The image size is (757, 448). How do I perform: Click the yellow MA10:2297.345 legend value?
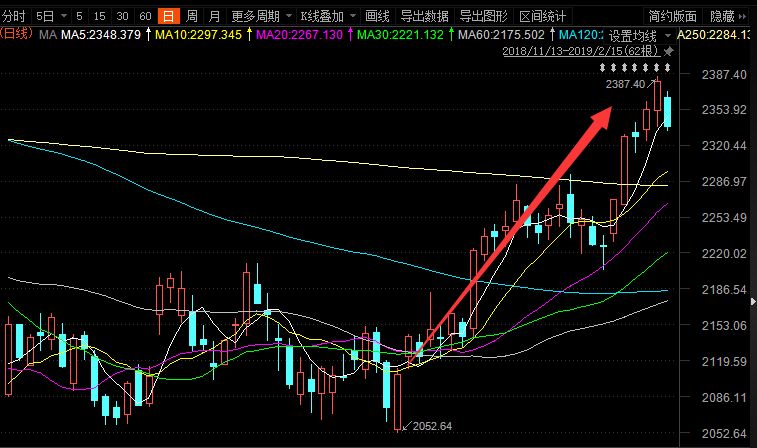coord(198,35)
